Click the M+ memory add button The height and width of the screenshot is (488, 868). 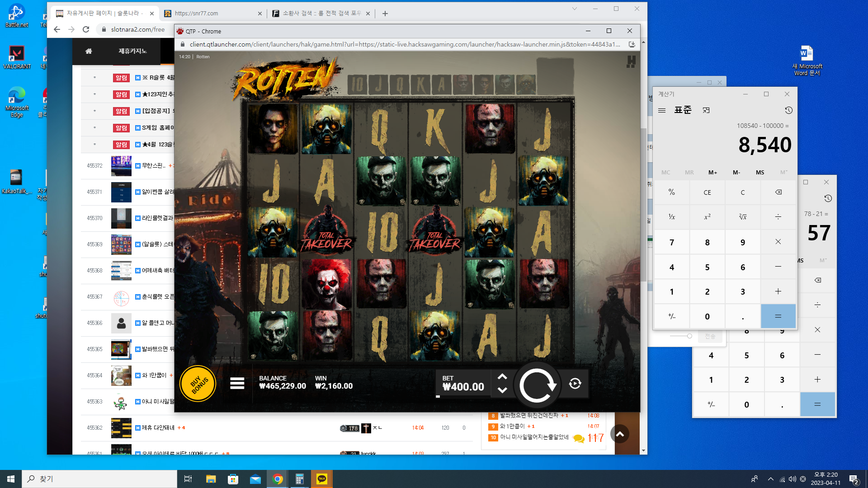(712, 173)
